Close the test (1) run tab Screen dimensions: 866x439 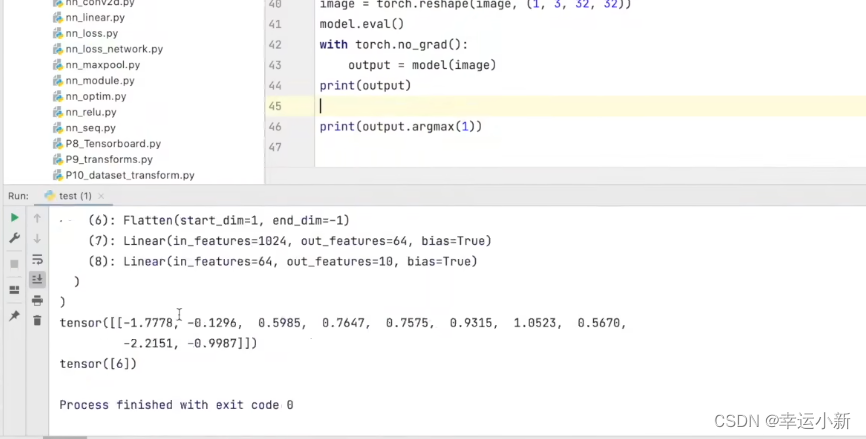pyautogui.click(x=101, y=196)
